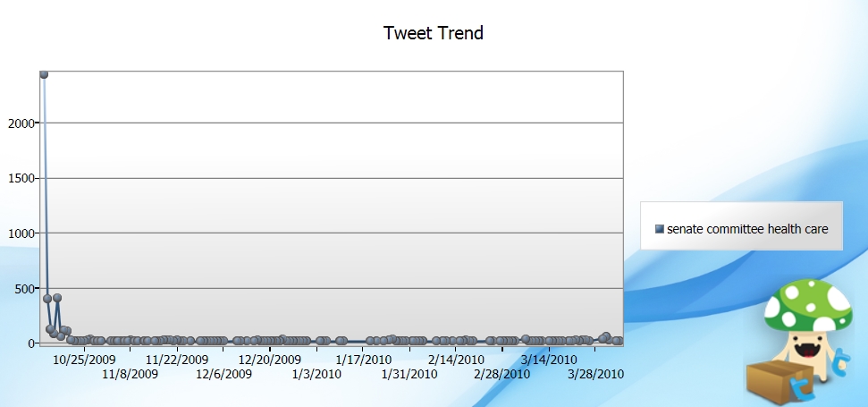The image size is (868, 407).
Task: Click the 11/8/2009 date axis label
Action: (131, 374)
